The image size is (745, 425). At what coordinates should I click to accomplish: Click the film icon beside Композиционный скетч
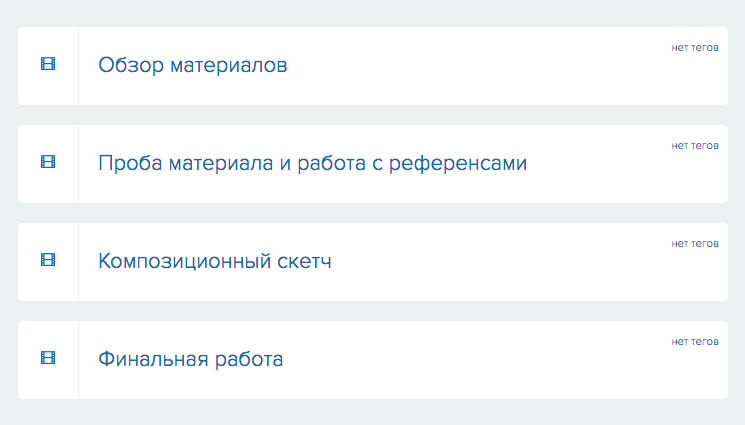tap(48, 260)
